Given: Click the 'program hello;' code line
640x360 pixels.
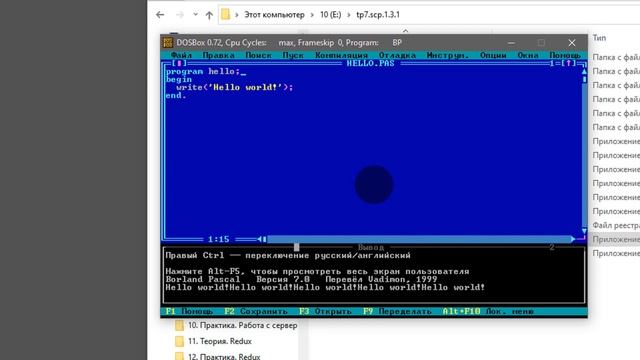Looking at the screenshot, I should point(203,71).
